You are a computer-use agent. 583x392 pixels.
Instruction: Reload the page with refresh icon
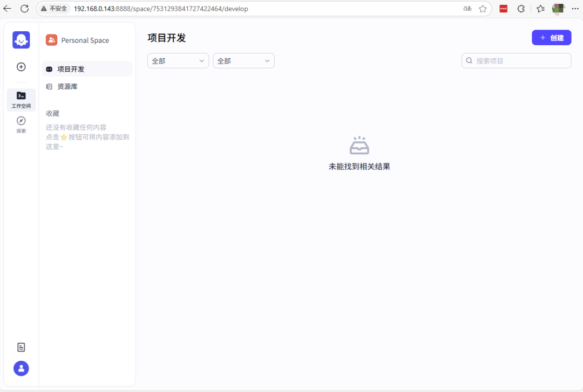coord(24,9)
